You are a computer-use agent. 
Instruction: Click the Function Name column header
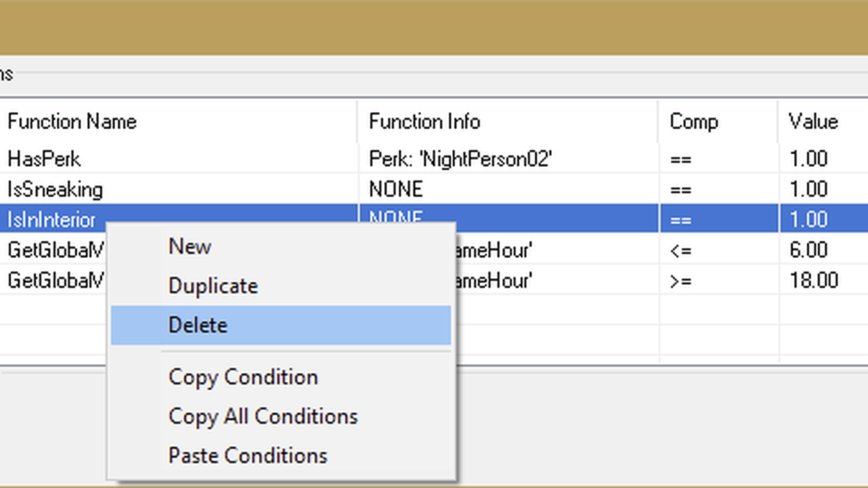72,121
